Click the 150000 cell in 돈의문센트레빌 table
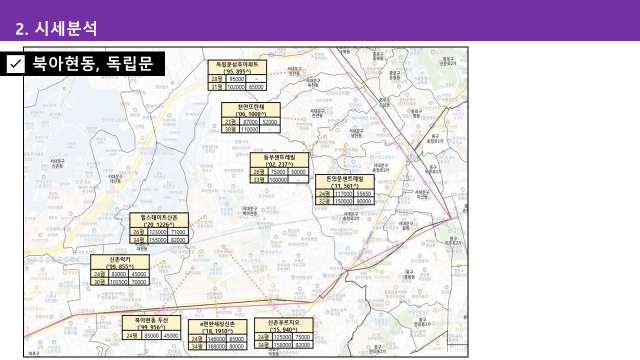Viewport: 640px width, 360px height. click(343, 201)
